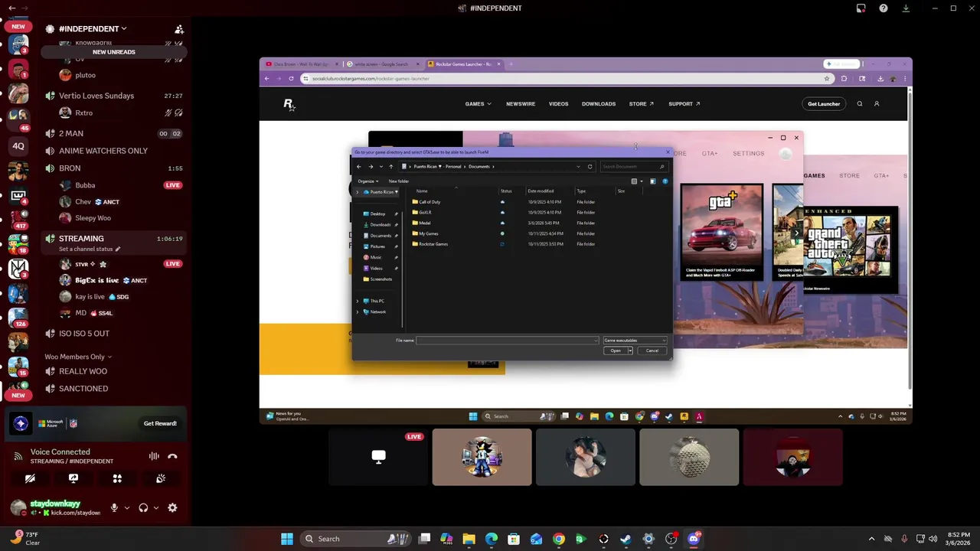Viewport: 980px width, 551px height.
Task: Expand the microphone input options arrow
Action: pos(127,507)
